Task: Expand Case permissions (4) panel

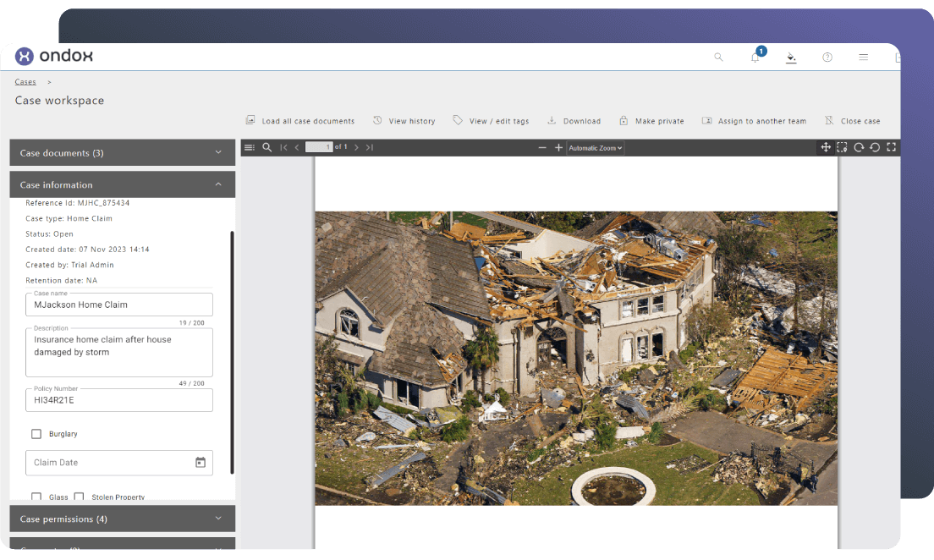Action: coord(122,519)
